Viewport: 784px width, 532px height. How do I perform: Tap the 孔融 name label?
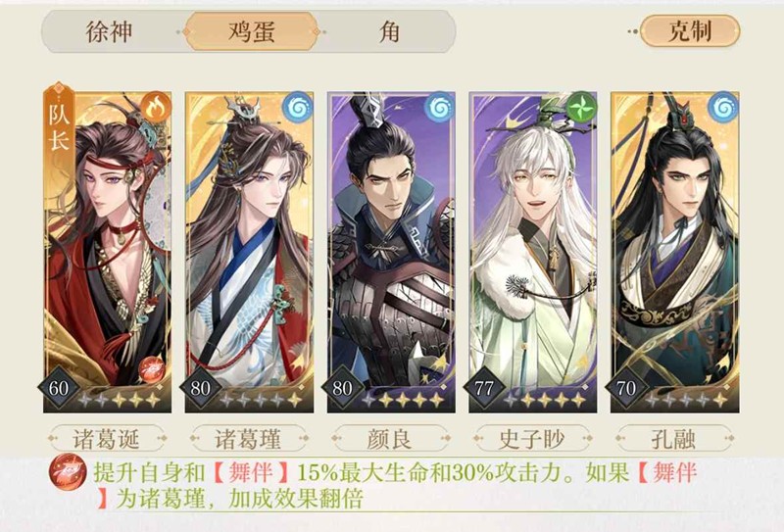[x=673, y=439]
